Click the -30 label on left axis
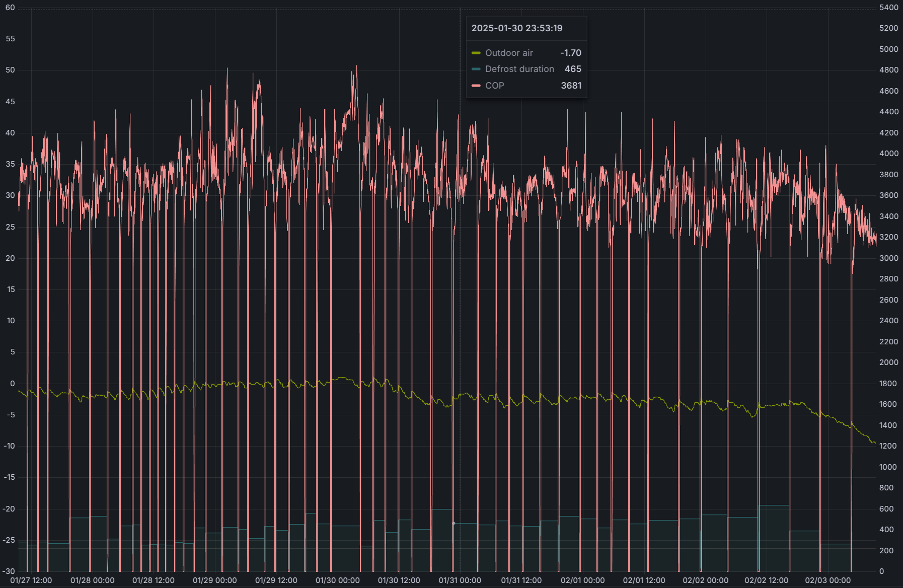 (9, 571)
